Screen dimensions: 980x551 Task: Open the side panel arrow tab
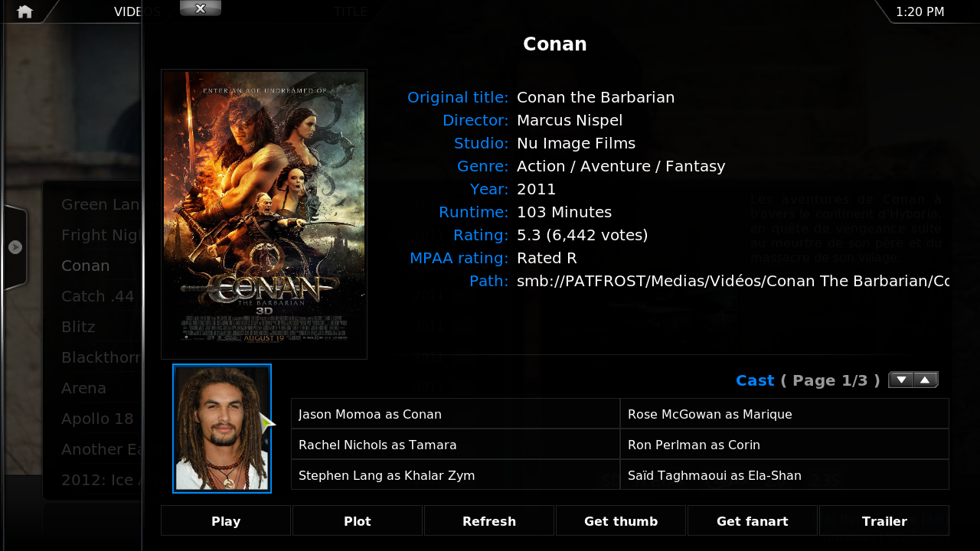(15, 247)
